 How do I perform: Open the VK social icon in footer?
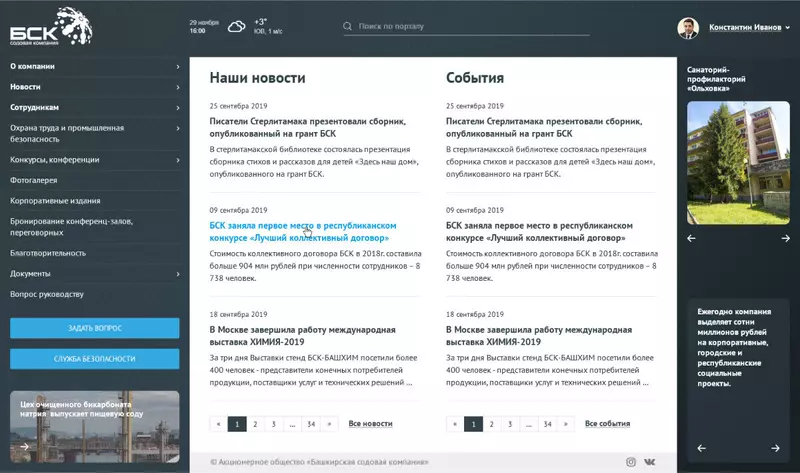coord(651,461)
